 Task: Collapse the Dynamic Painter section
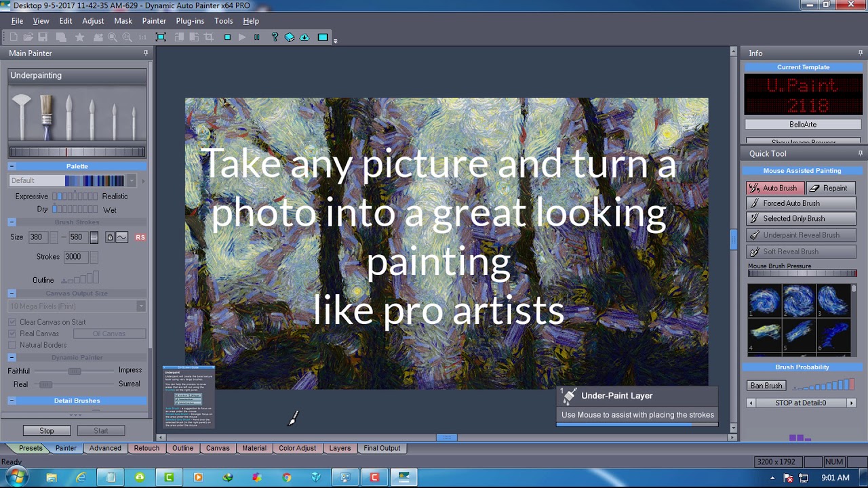pyautogui.click(x=12, y=358)
